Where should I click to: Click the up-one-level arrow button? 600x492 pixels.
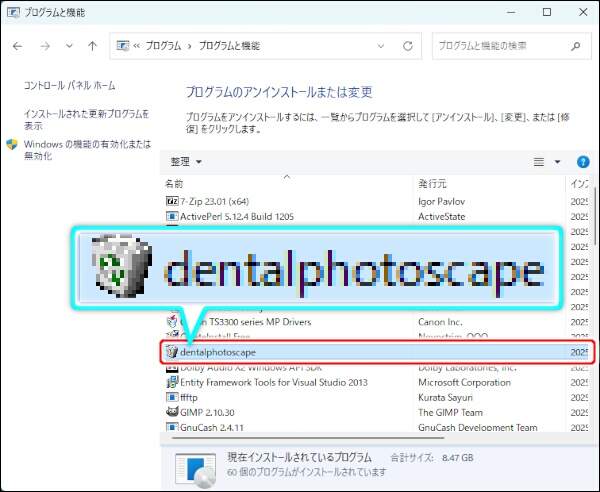[x=92, y=46]
